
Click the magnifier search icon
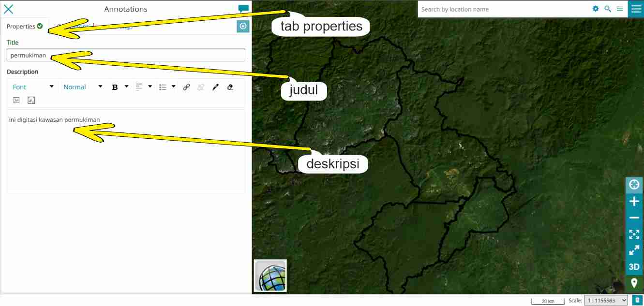coord(608,9)
